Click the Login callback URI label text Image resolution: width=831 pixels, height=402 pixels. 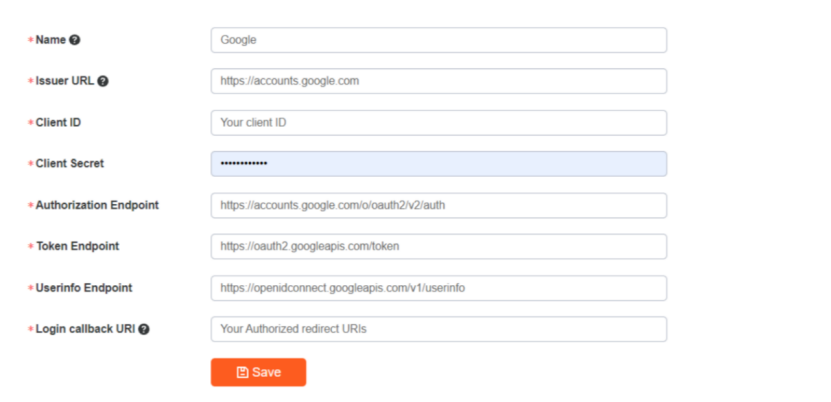pyautogui.click(x=85, y=329)
